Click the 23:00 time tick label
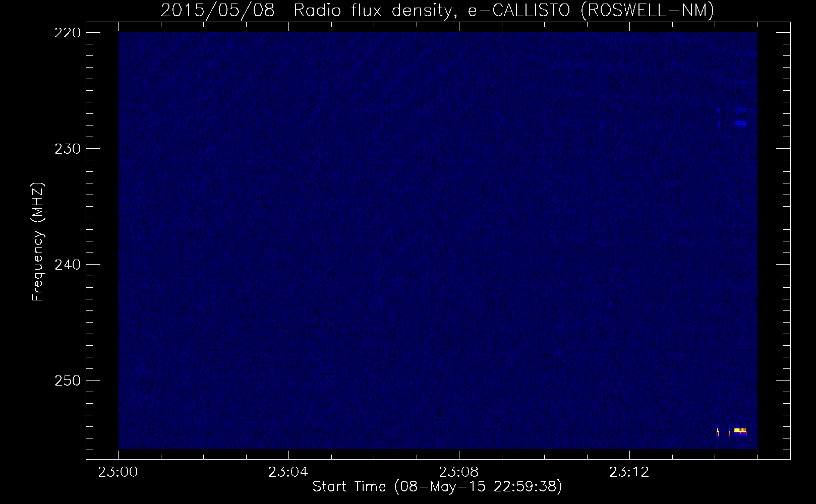The image size is (816, 504). tap(118, 472)
